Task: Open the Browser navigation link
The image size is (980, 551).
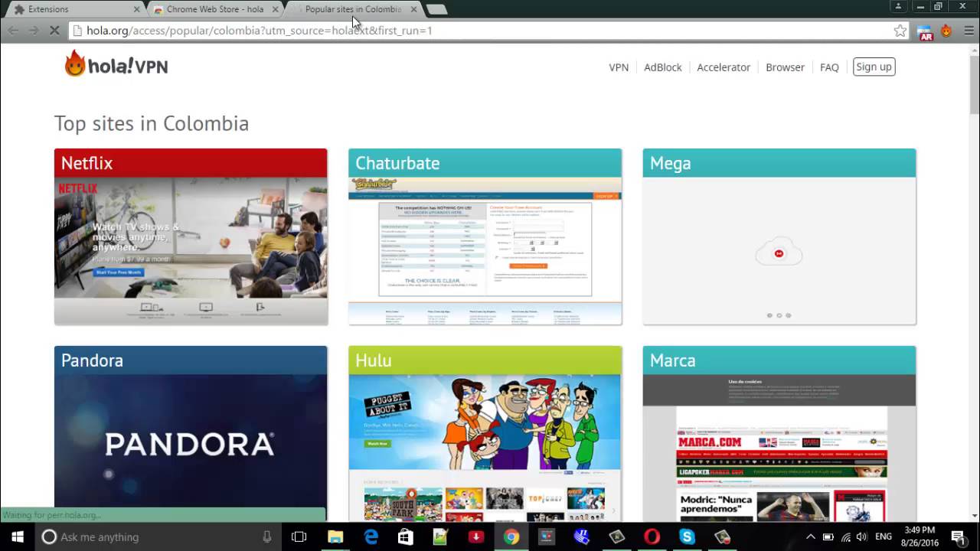Action: 785,67
